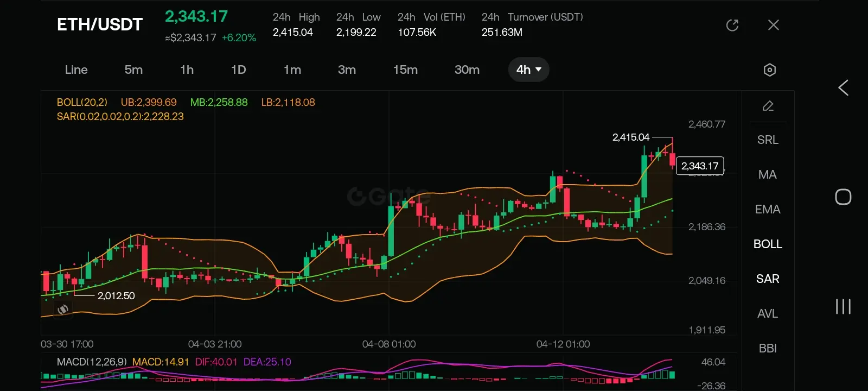
Task: Tap the 04-03 21:00 time axis label
Action: point(215,344)
